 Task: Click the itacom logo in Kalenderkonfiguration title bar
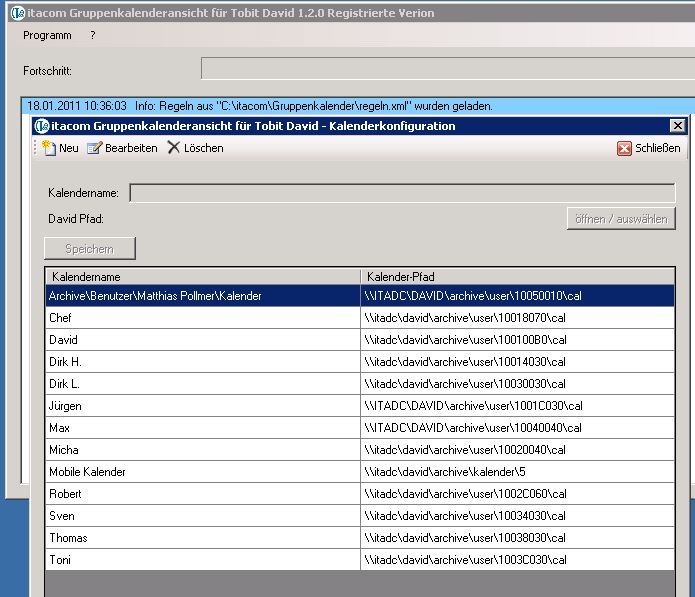tap(42, 126)
